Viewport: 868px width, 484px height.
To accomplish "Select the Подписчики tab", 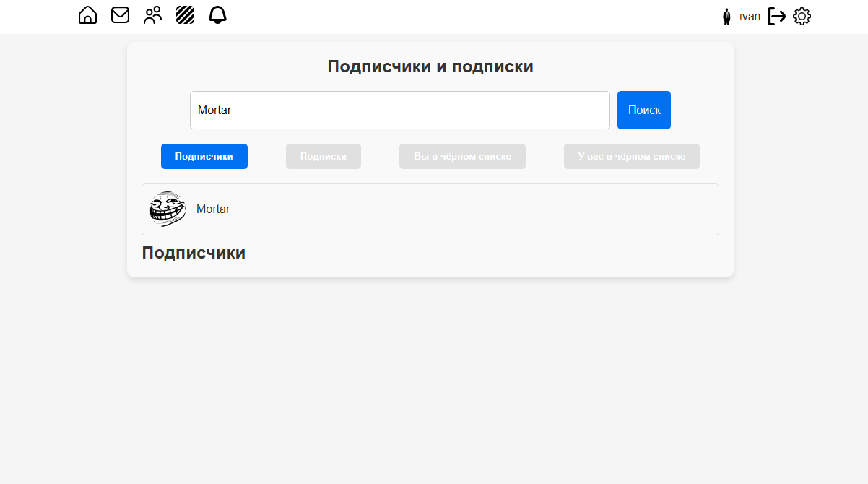I will tap(204, 156).
